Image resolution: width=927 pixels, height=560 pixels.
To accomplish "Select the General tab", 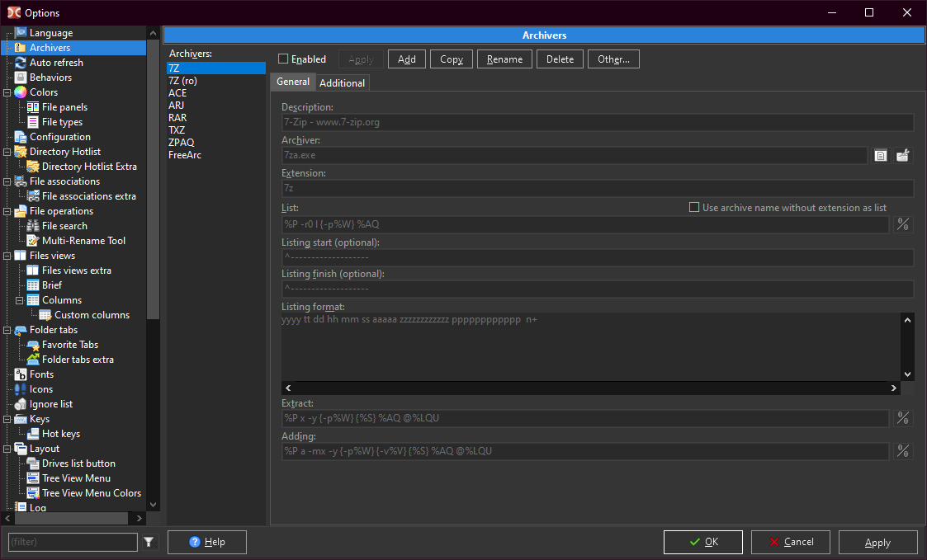I will pyautogui.click(x=292, y=82).
